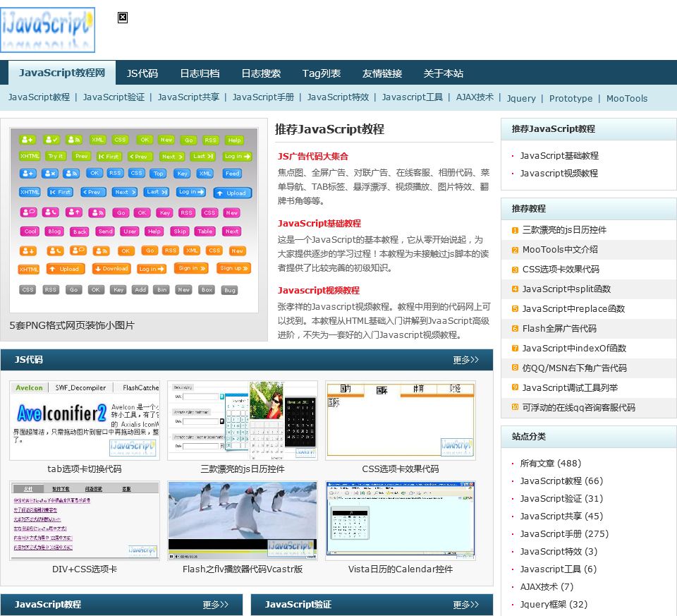This screenshot has width=677, height=616.
Task: Click the broken image placeholder icon
Action: [x=123, y=18]
